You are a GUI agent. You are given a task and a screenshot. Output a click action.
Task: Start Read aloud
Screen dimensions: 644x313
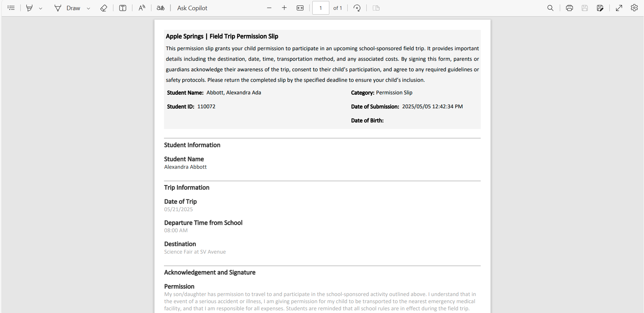tap(142, 8)
